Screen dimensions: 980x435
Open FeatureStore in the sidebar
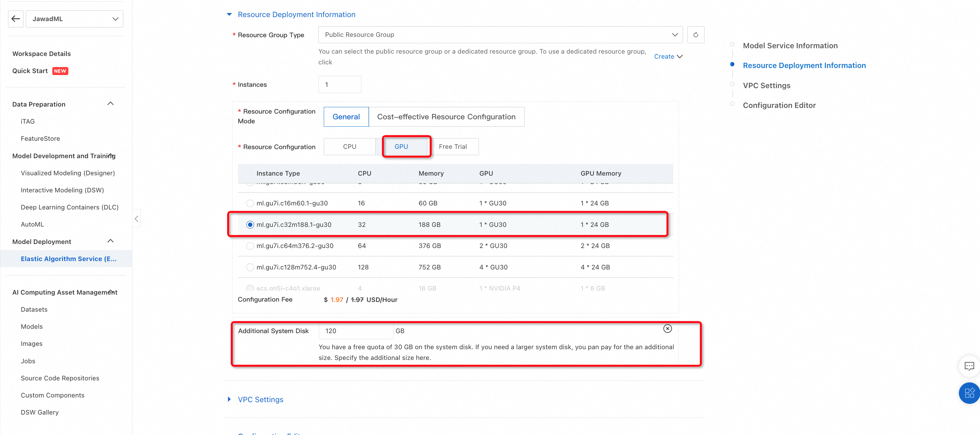40,138
